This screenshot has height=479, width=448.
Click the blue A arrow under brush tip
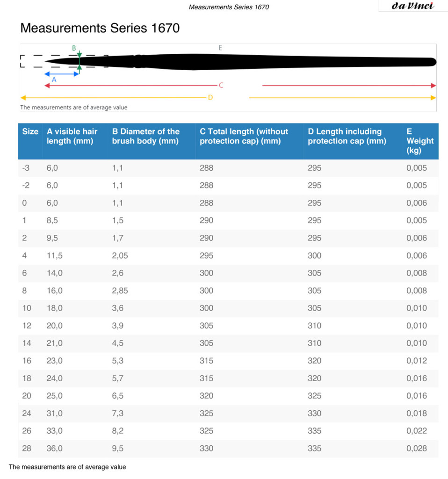(x=61, y=74)
